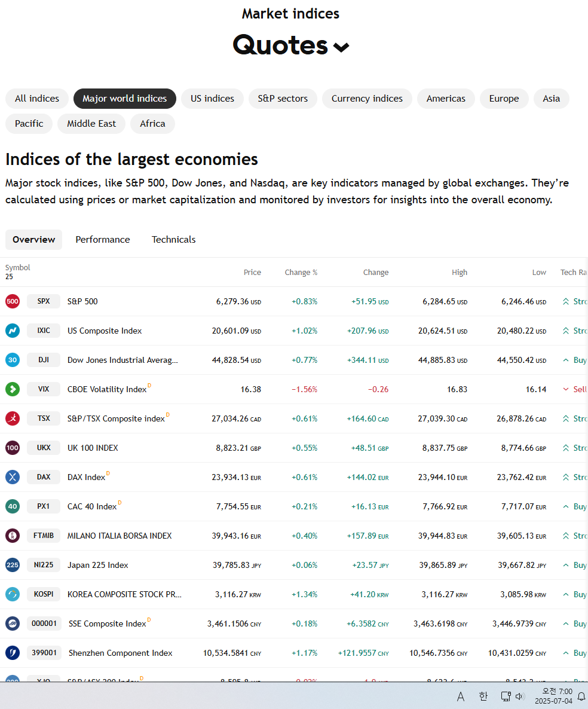Open the SPX ticker symbol link

point(44,301)
